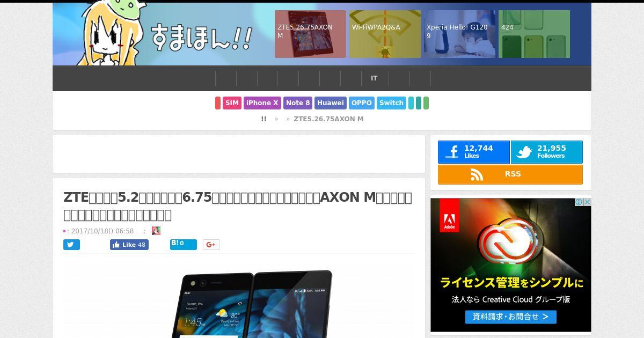Image resolution: width=644 pixels, height=338 pixels.
Task: Click the breadcrumb ZTE5.26.75AXON M text
Action: click(x=328, y=119)
